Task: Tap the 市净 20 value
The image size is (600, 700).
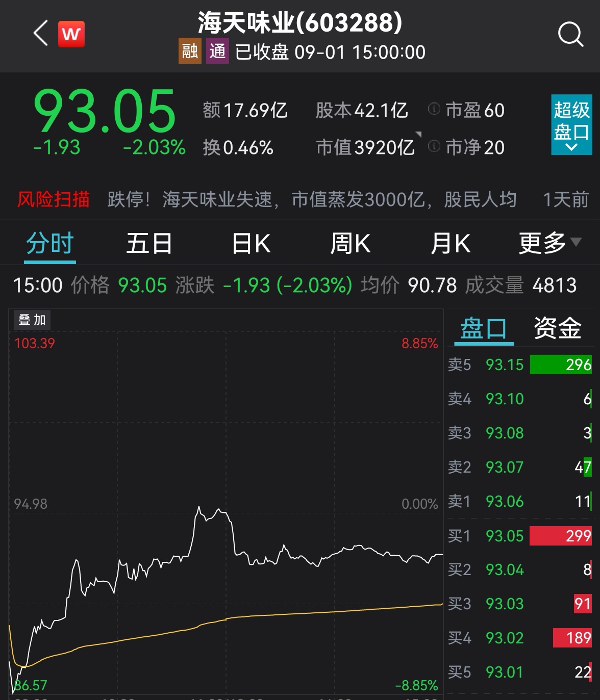Action: (x=475, y=147)
